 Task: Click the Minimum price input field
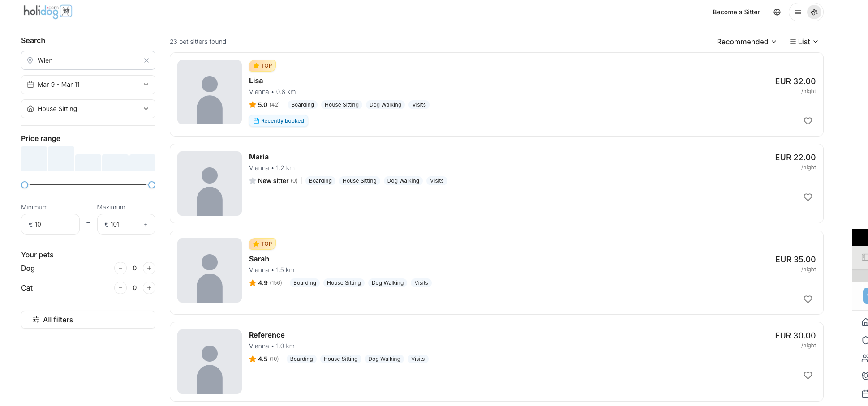click(x=50, y=224)
